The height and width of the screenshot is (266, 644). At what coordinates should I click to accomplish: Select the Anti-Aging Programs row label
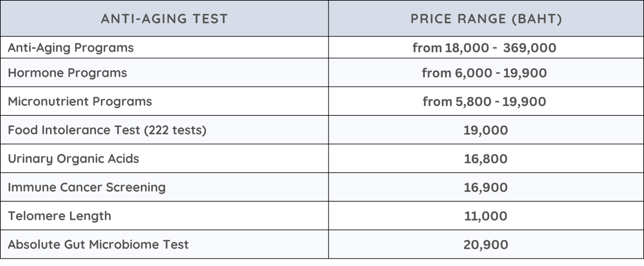[x=71, y=48]
